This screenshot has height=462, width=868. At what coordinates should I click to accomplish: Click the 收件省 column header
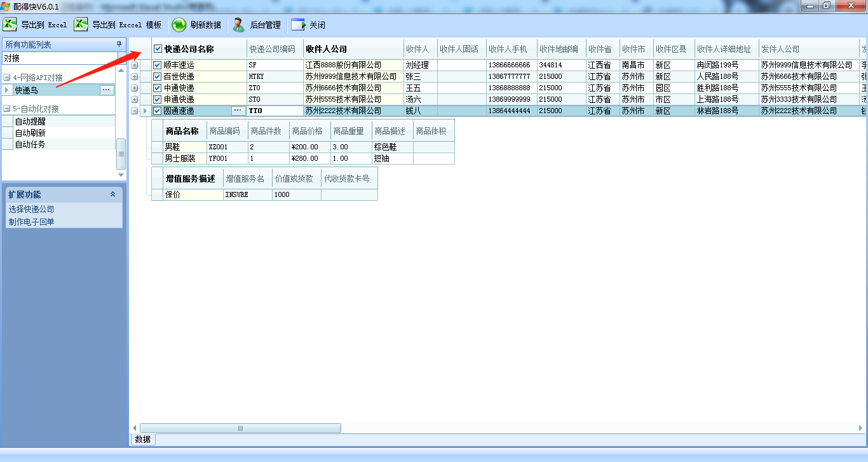pyautogui.click(x=602, y=49)
